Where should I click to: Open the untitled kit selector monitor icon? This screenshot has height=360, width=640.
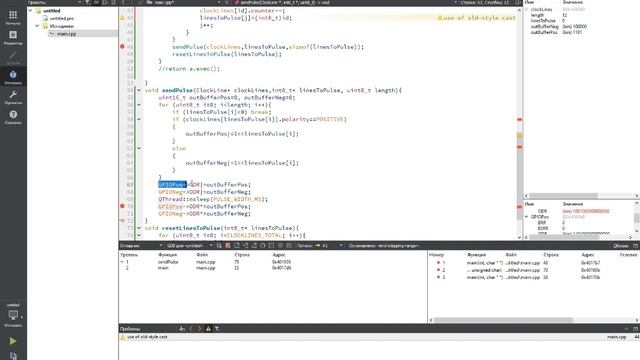(x=13, y=315)
